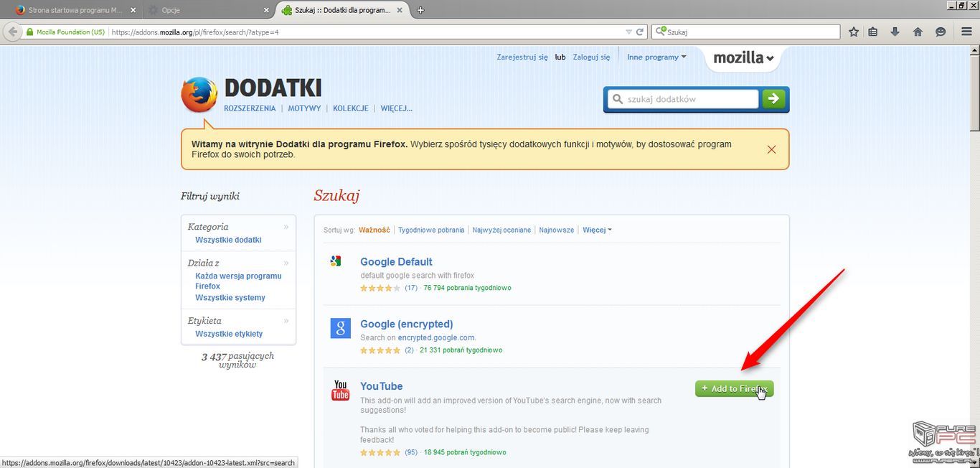Image resolution: width=980 pixels, height=468 pixels.
Task: Submit add-on search with green arrow
Action: coord(773,99)
